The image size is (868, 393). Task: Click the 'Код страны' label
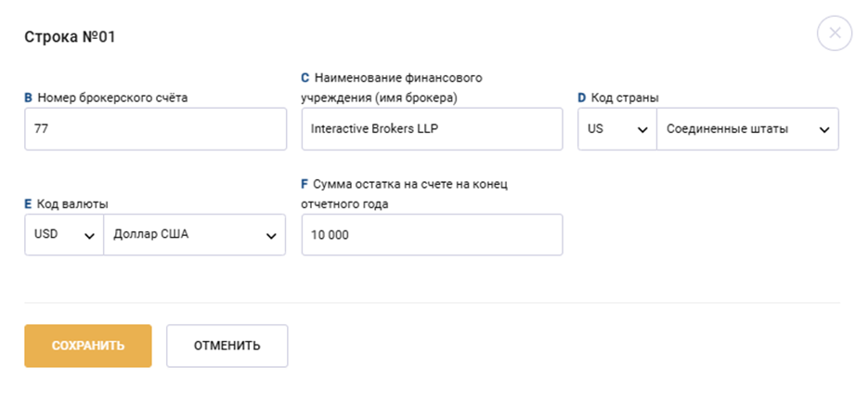(x=626, y=98)
